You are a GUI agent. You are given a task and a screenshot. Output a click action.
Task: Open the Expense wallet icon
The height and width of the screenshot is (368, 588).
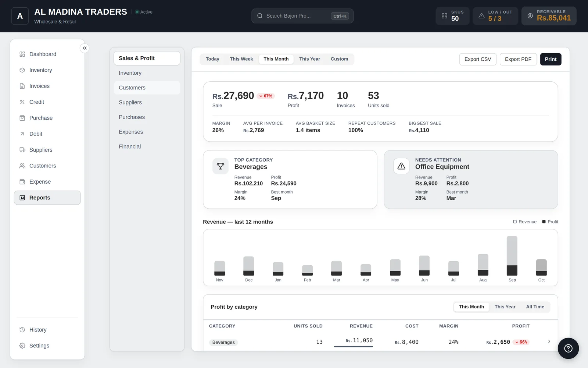[22, 182]
